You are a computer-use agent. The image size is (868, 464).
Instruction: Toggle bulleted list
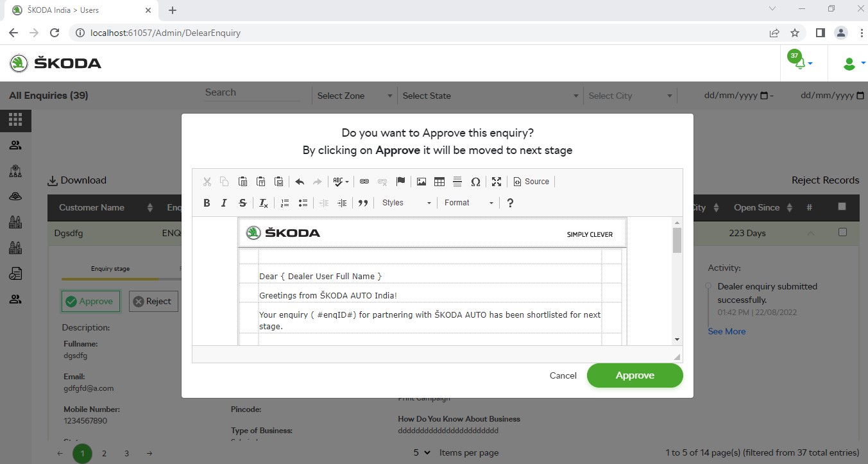coord(303,203)
